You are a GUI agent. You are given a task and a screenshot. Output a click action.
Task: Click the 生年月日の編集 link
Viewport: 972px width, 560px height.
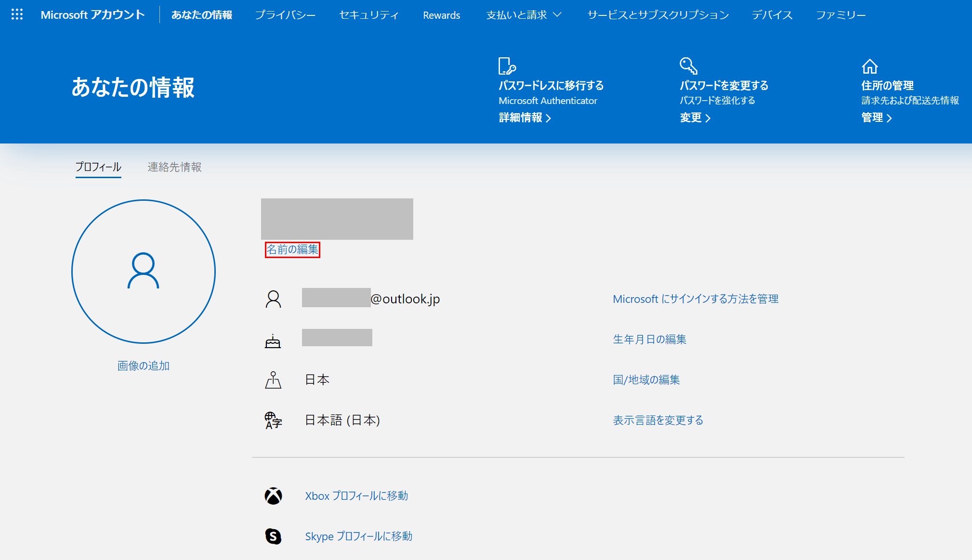click(649, 339)
